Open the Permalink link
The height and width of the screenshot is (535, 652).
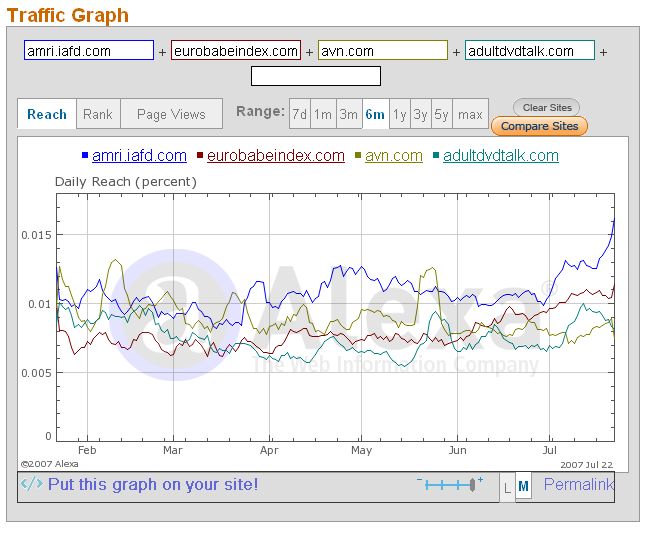click(x=579, y=484)
